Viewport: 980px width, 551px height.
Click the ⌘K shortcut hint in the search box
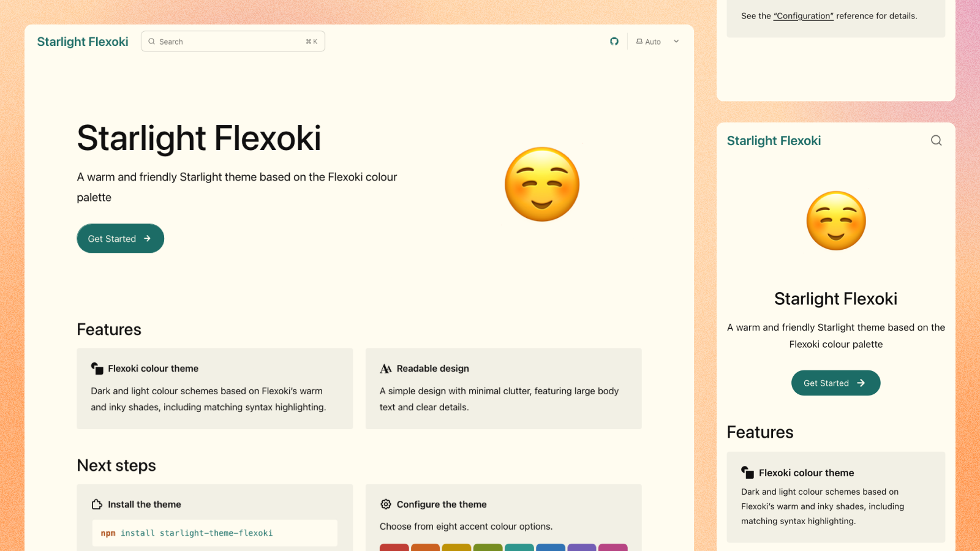[312, 42]
